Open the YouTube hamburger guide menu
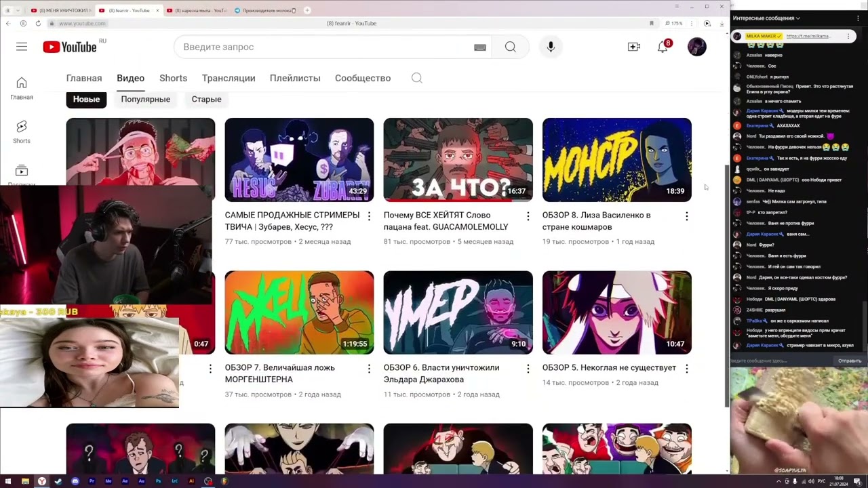The image size is (868, 488). pyautogui.click(x=22, y=47)
